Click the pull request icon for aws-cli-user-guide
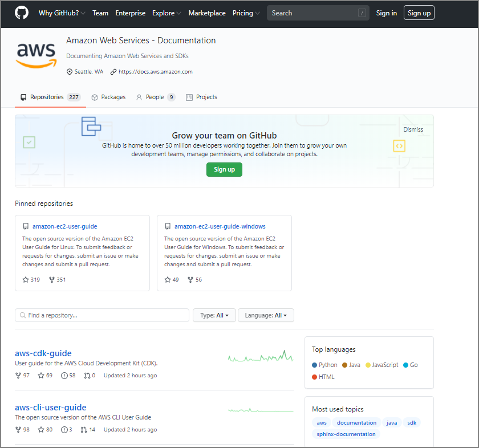Viewport: 479px width, 448px height. coord(84,430)
